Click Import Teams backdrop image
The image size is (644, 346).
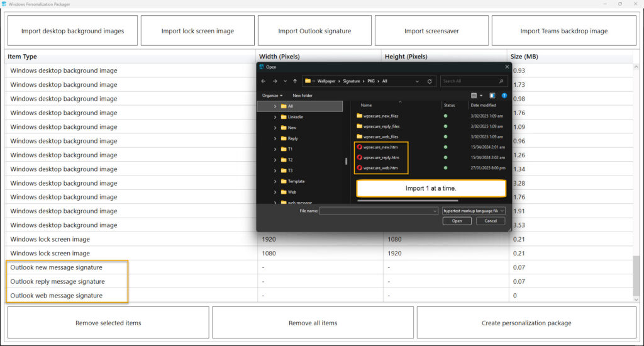(564, 31)
